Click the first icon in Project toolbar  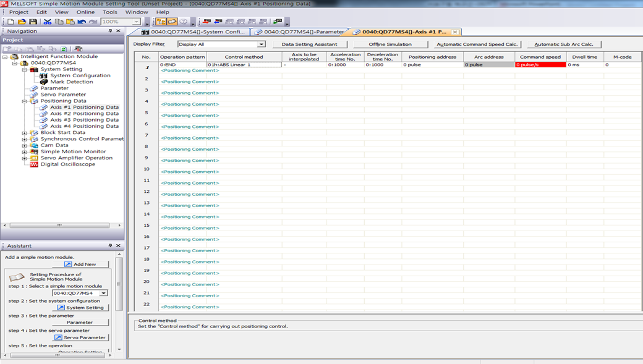pyautogui.click(x=7, y=49)
